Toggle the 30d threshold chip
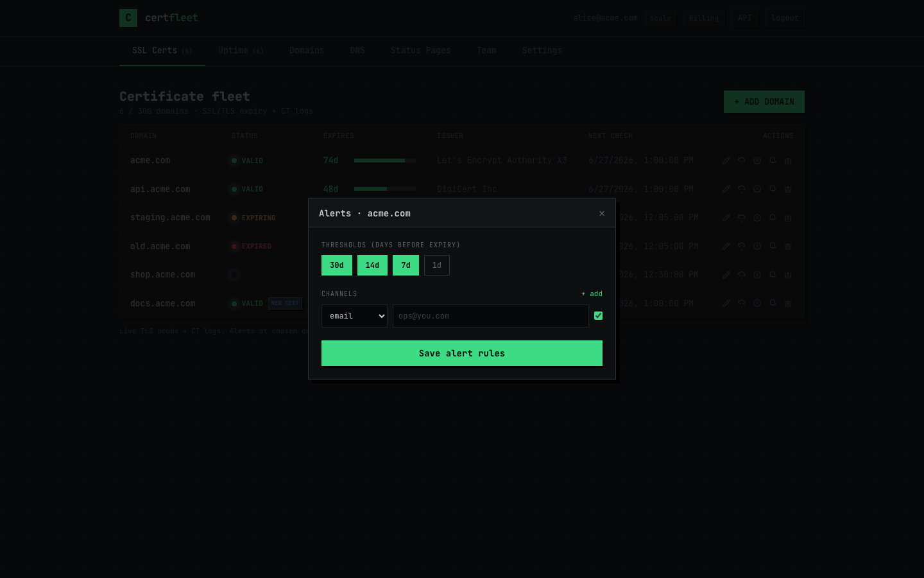Image resolution: width=924 pixels, height=578 pixels. point(337,265)
